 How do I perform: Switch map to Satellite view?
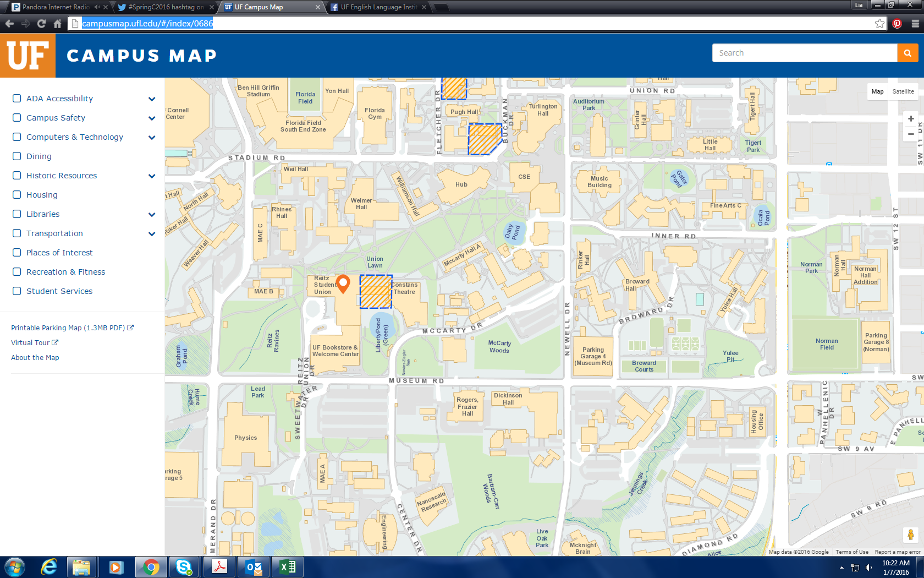(903, 91)
